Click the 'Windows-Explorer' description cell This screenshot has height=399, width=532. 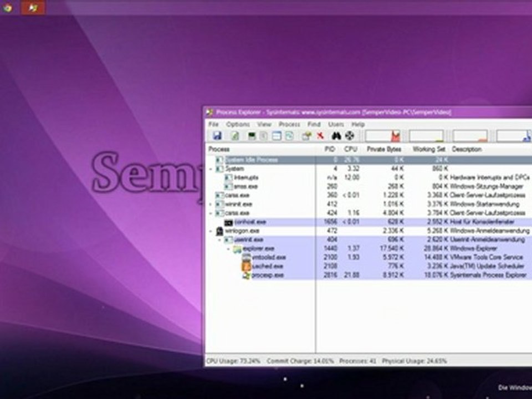[x=473, y=249]
